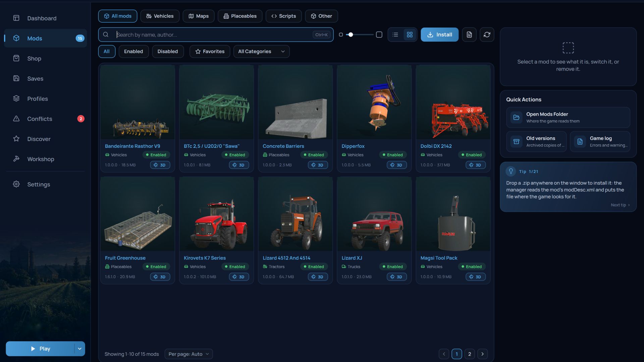The image size is (644, 362).
Task: Click the large thumbnail size icon
Action: pos(379,35)
